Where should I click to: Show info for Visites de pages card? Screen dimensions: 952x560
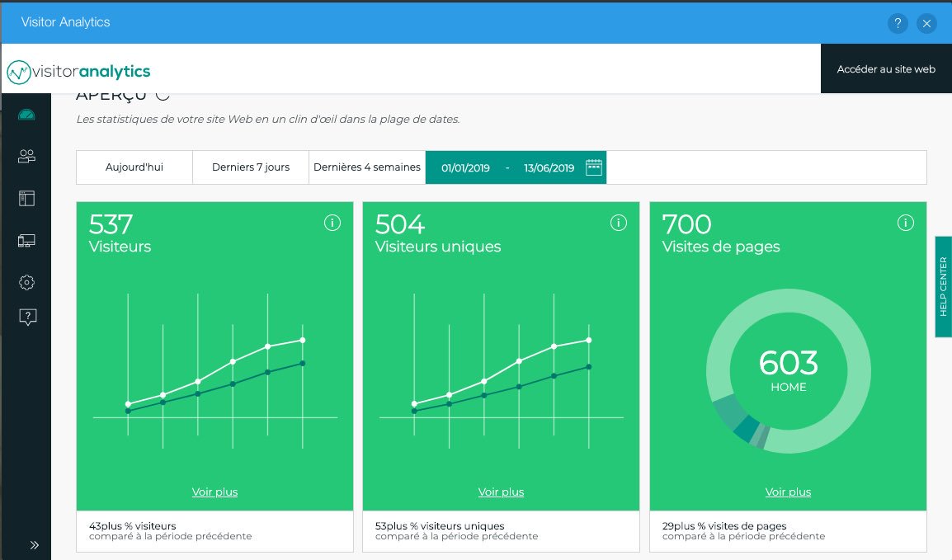point(905,223)
